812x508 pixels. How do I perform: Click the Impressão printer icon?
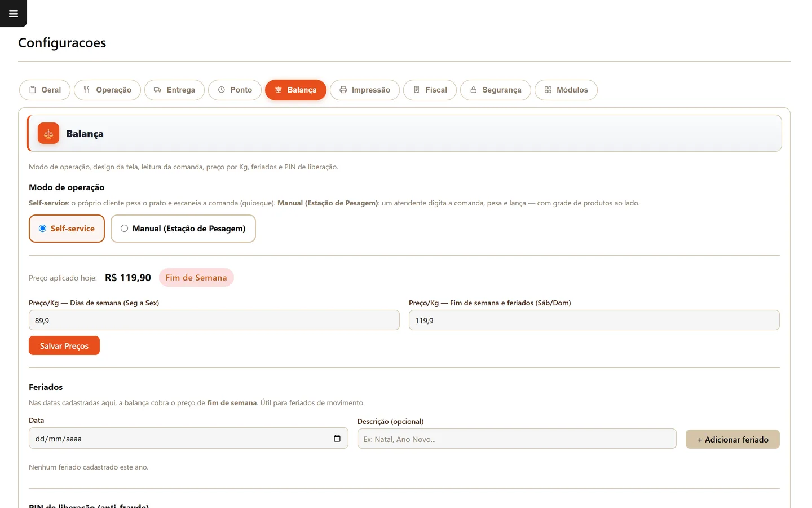[343, 90]
